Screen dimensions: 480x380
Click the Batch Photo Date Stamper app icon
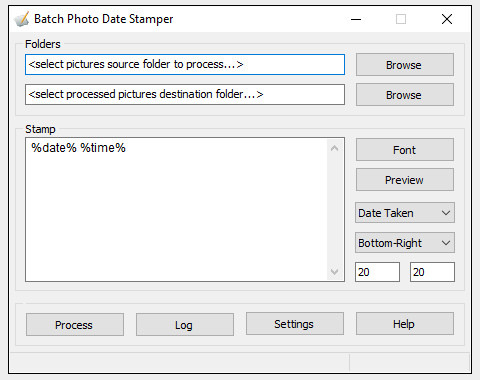click(22, 19)
